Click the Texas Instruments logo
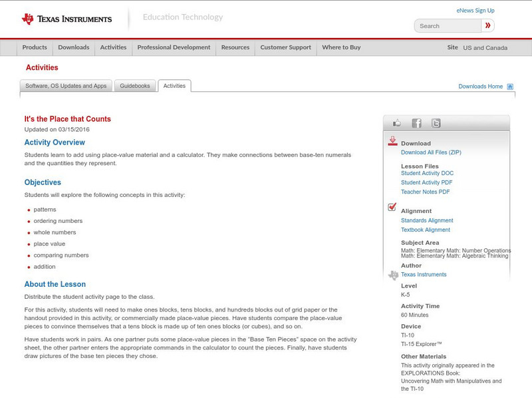Image resolution: width=532 pixels, height=398 pixels. 66,19
